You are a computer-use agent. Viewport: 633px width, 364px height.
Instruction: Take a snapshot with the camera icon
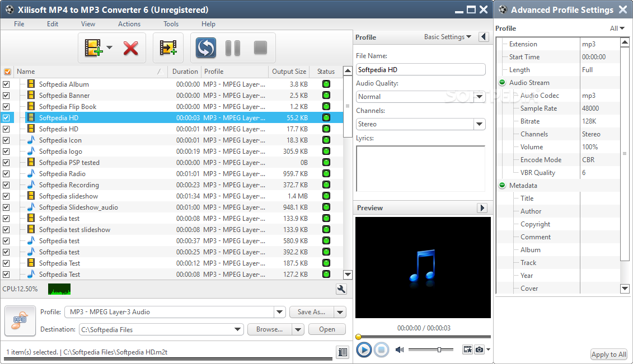tap(479, 349)
